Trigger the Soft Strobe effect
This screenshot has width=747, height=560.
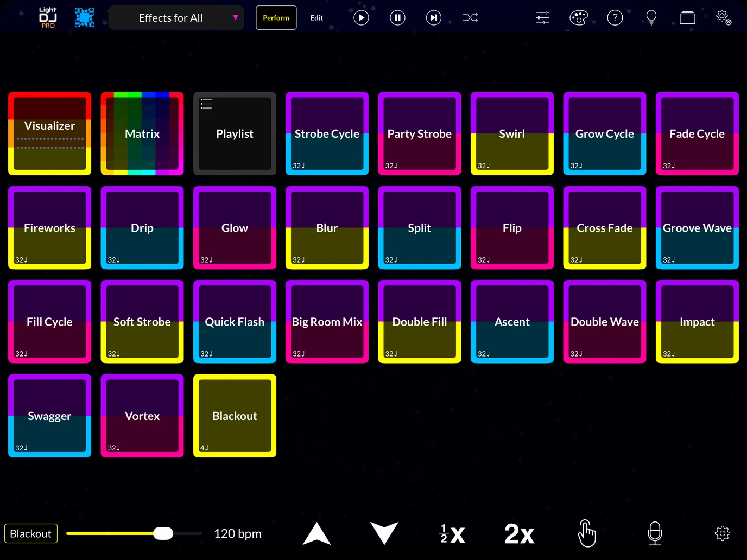[x=142, y=322]
